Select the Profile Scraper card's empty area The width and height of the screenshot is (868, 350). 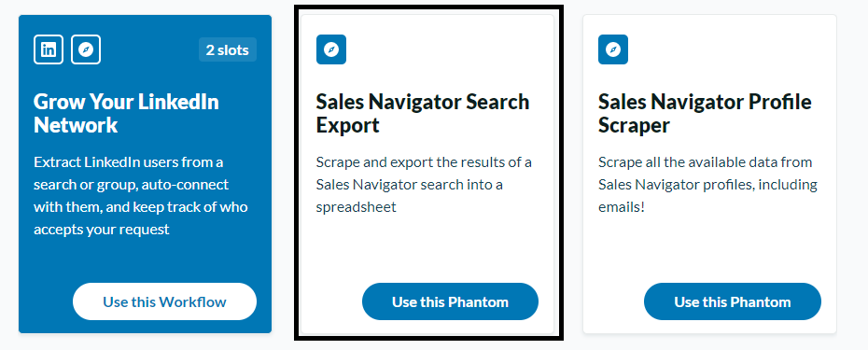[x=708, y=249]
